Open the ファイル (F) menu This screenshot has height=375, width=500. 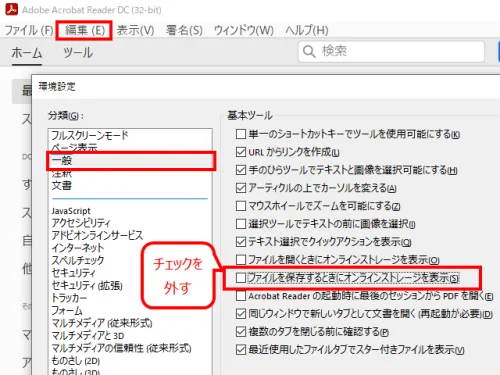tap(29, 30)
